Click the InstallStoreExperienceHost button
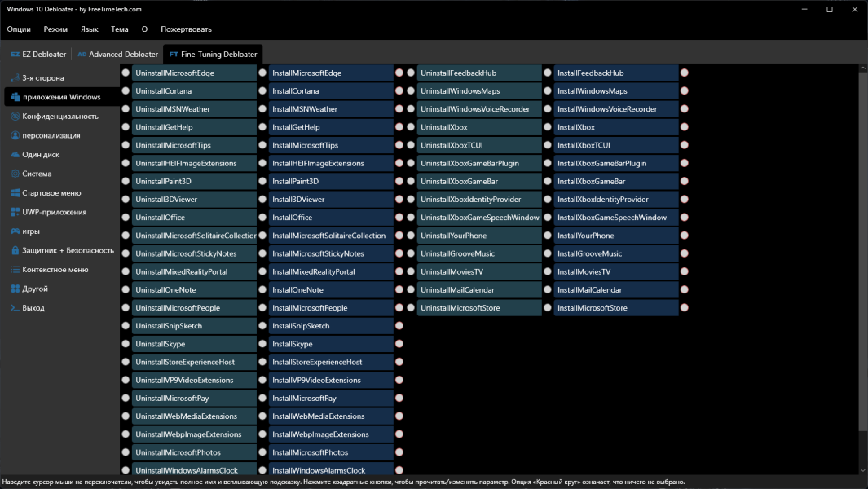Image resolution: width=868 pixels, height=489 pixels. (x=331, y=362)
